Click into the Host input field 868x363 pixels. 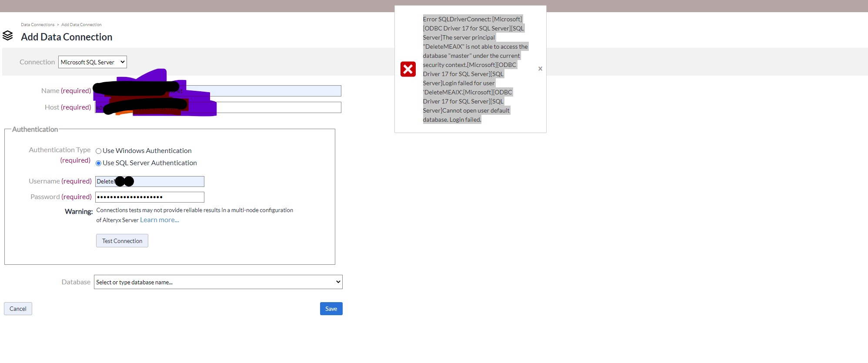pos(218,107)
